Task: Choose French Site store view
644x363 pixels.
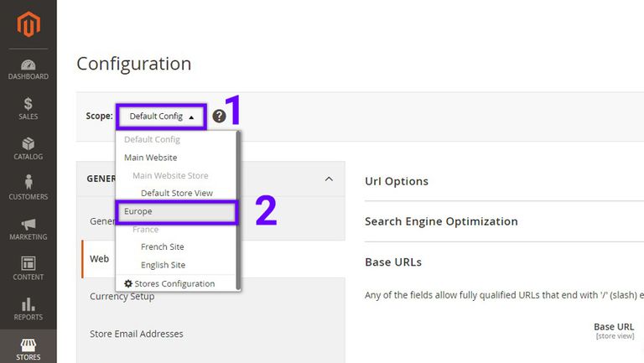Action: [x=162, y=246]
